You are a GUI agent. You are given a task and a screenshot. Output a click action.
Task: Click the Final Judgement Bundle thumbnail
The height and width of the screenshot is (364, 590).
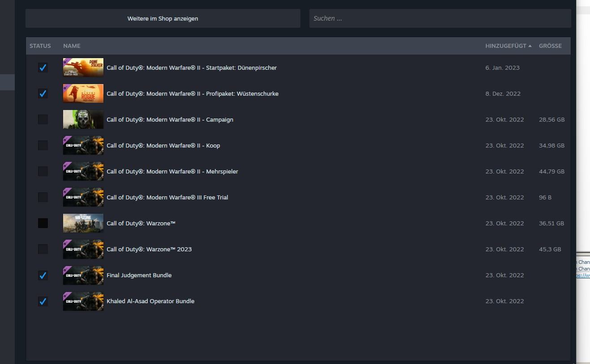coord(83,275)
